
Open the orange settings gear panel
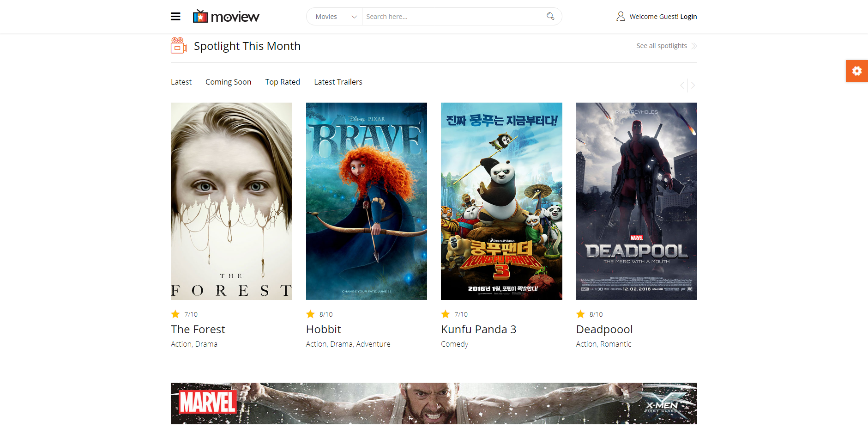pyautogui.click(x=857, y=71)
